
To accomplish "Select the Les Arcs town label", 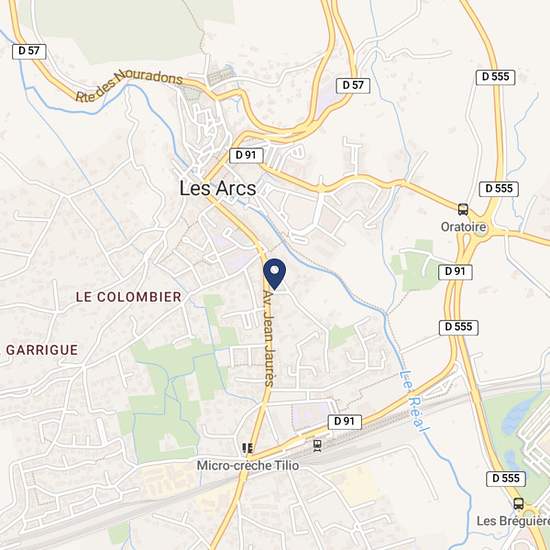I will point(218,188).
